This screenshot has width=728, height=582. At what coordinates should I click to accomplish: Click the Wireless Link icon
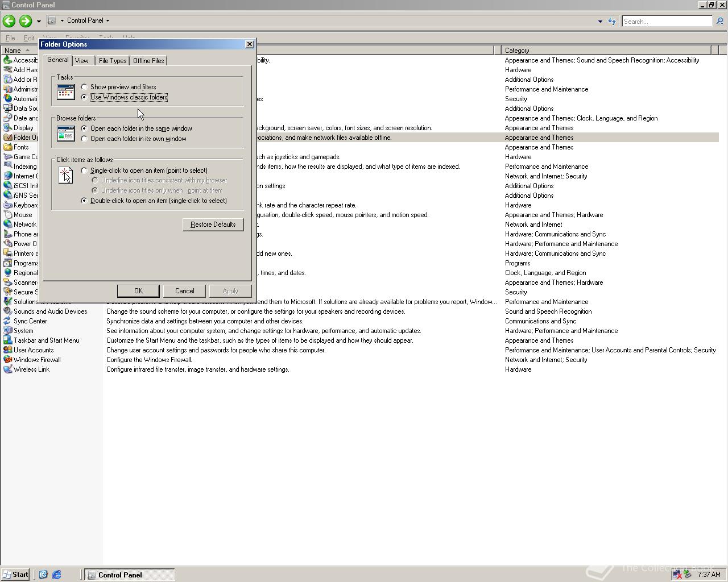(7, 369)
